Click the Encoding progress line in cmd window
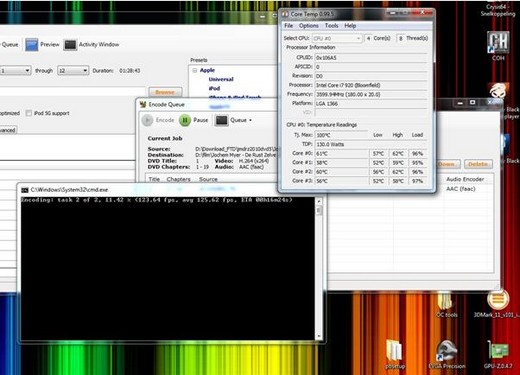This screenshot has width=520, height=375. tap(157, 200)
